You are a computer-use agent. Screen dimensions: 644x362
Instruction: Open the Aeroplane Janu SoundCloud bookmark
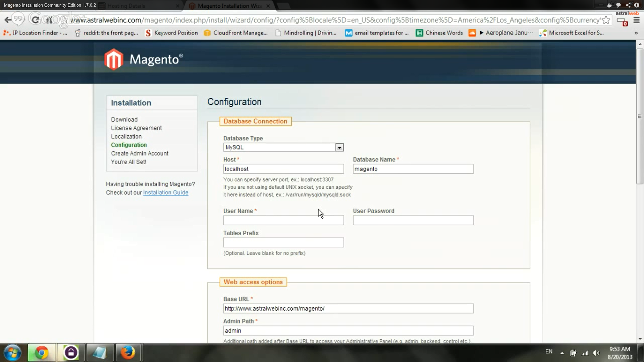point(501,33)
